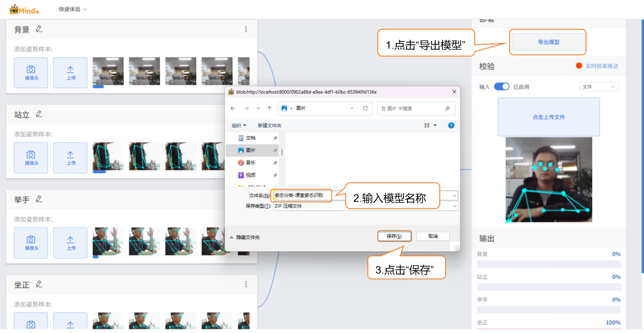Open the three-dot menu for 背景 class

[x=246, y=29]
